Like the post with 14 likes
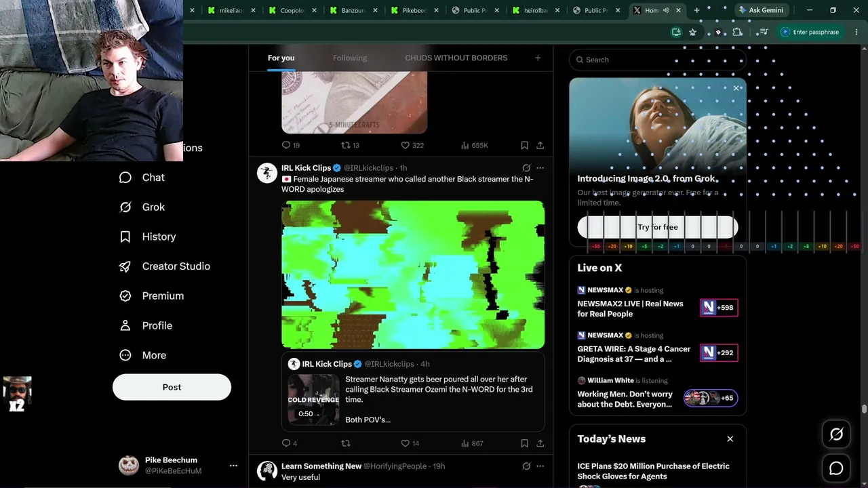This screenshot has width=868, height=488. click(410, 443)
